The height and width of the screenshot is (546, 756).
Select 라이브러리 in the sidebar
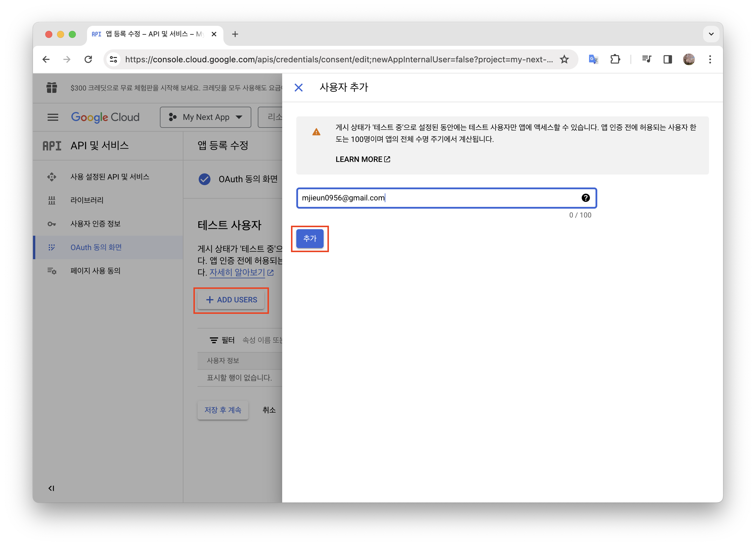tap(87, 200)
